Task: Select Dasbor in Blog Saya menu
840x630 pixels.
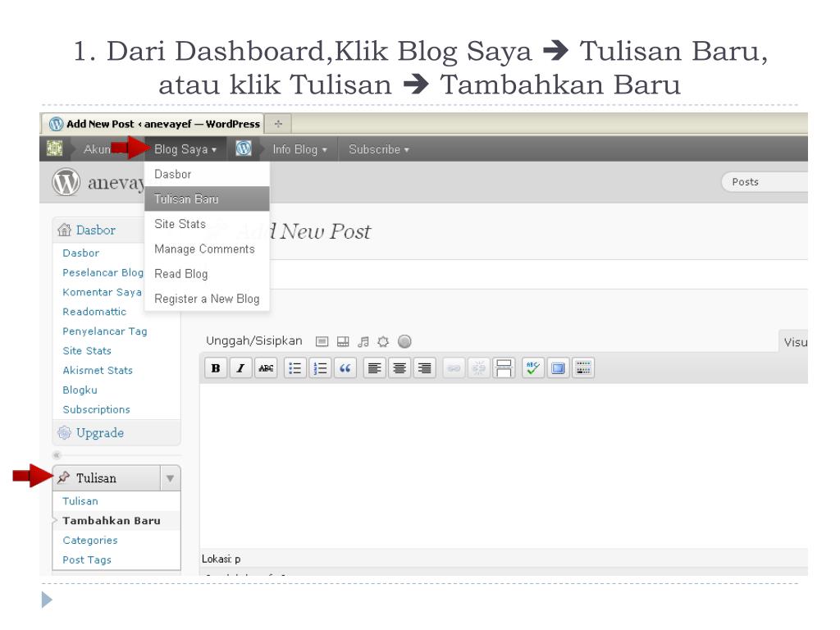Action: 207,174
